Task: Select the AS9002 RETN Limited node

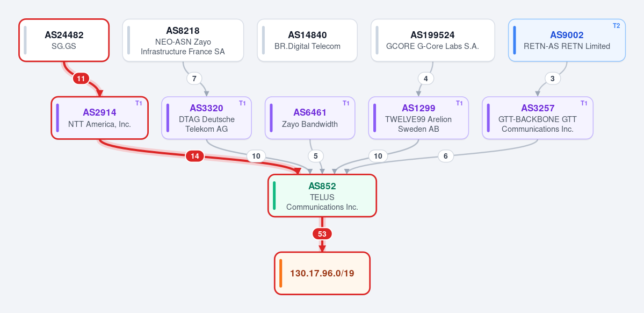Action: (x=567, y=40)
